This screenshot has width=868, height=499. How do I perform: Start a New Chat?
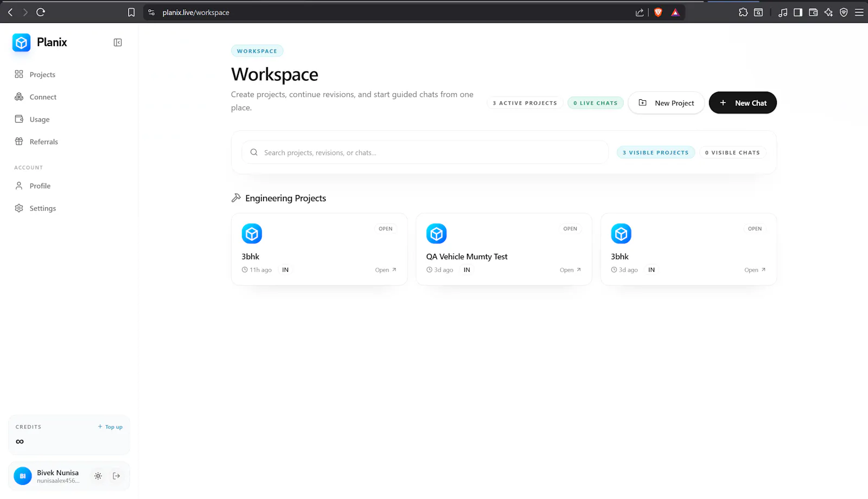click(743, 103)
